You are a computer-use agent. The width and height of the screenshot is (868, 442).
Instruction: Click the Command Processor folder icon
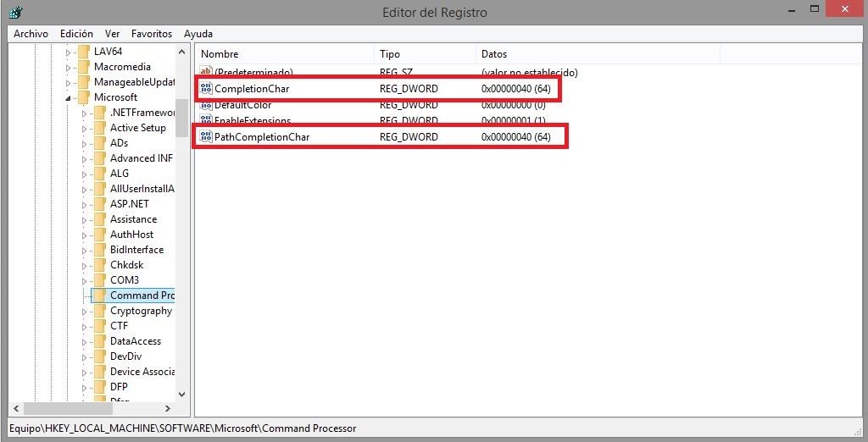pyautogui.click(x=100, y=296)
